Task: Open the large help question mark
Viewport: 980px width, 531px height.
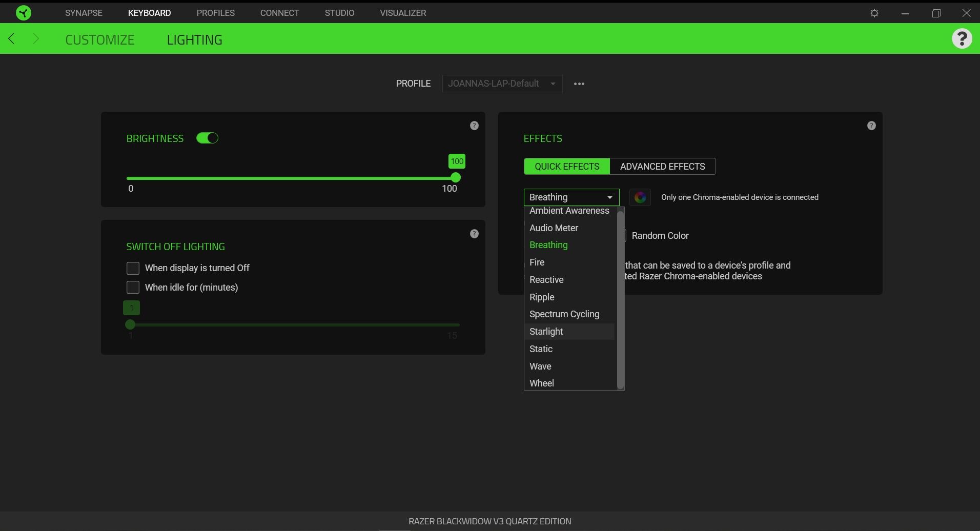Action: (962, 38)
